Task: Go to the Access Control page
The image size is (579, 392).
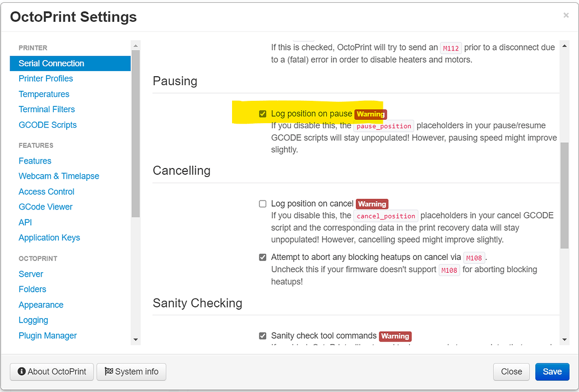Action: coord(46,191)
